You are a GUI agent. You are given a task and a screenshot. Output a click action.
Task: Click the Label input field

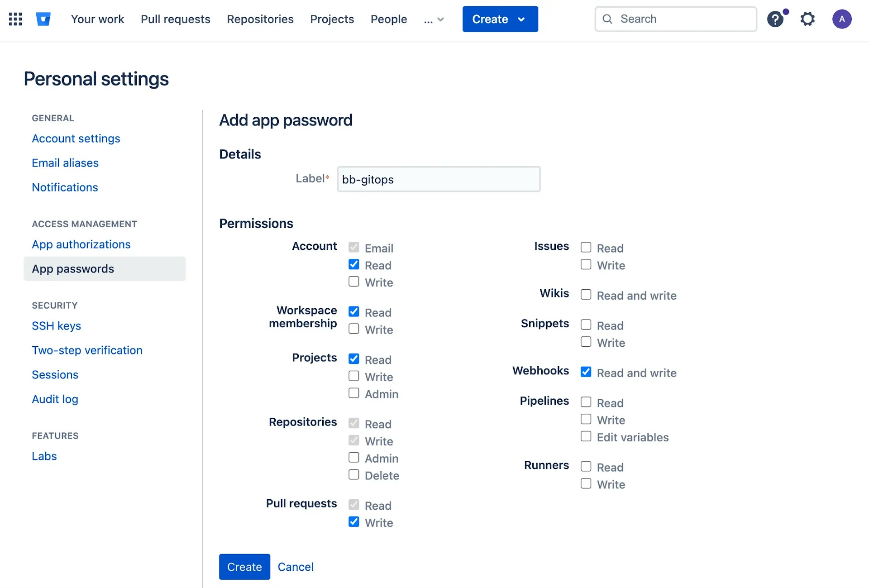439,178
